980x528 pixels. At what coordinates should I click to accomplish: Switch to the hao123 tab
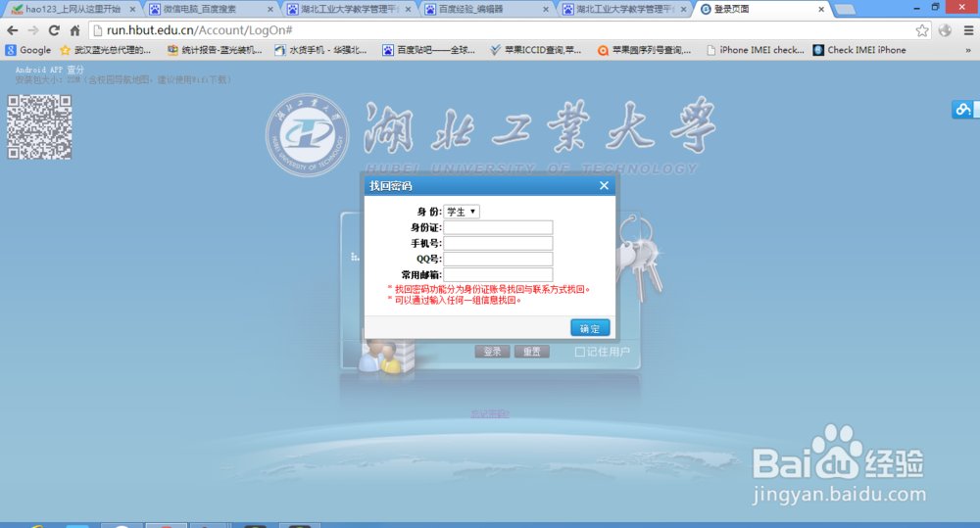[x=72, y=10]
